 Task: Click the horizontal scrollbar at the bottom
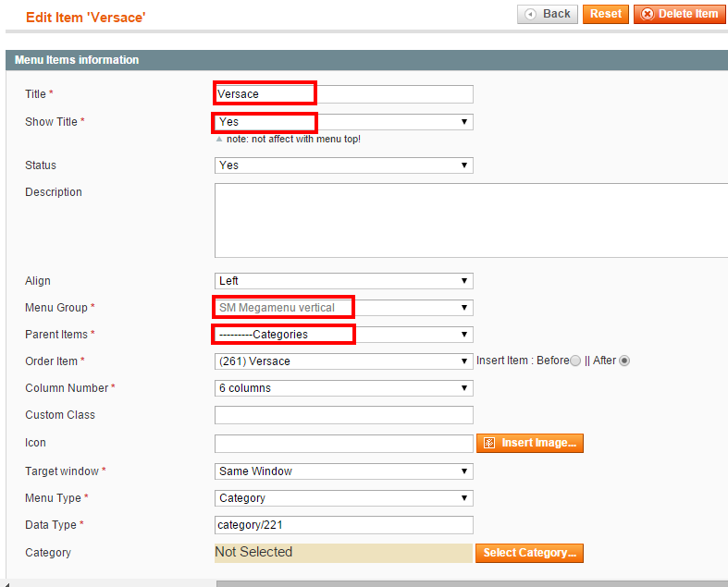[x=472, y=583]
